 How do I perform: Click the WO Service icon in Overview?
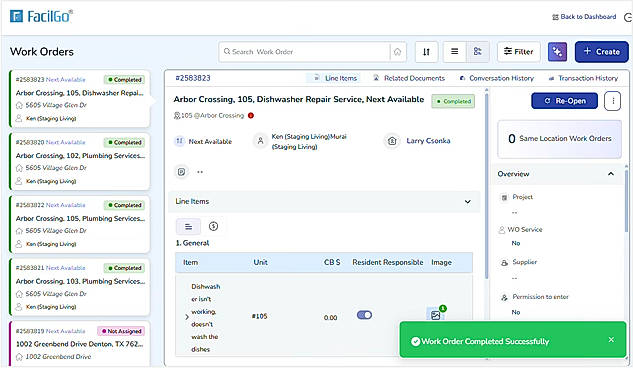pos(502,230)
